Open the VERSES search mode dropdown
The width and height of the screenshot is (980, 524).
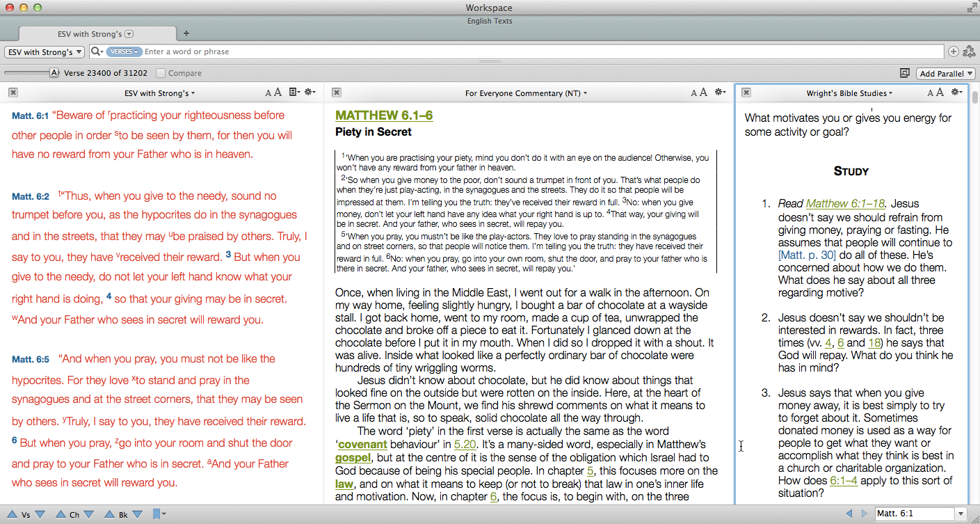pos(124,51)
